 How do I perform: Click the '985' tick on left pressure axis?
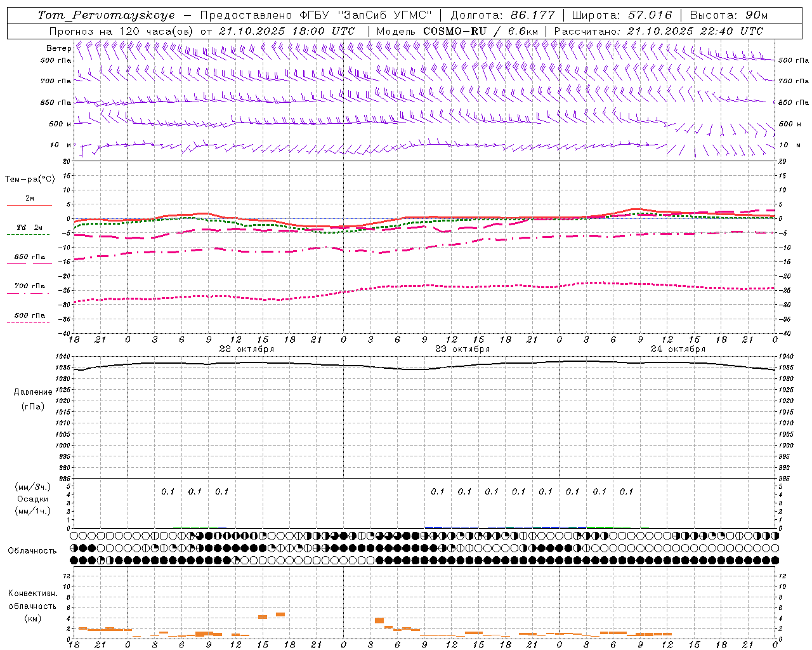click(x=65, y=479)
